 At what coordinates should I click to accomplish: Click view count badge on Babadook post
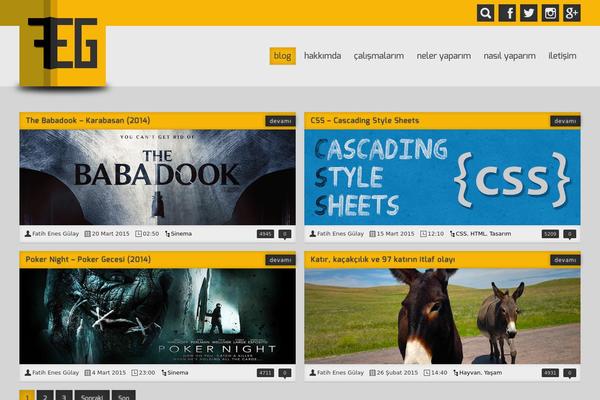click(266, 234)
